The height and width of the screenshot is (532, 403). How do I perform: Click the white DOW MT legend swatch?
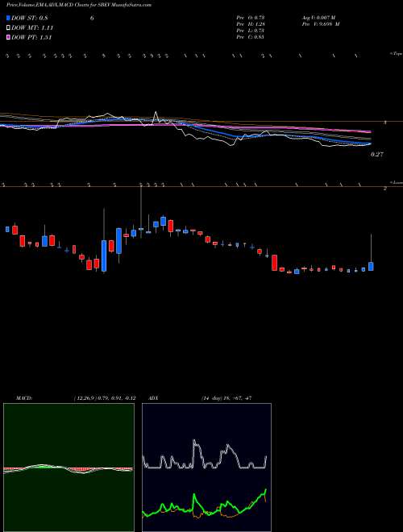(9, 28)
